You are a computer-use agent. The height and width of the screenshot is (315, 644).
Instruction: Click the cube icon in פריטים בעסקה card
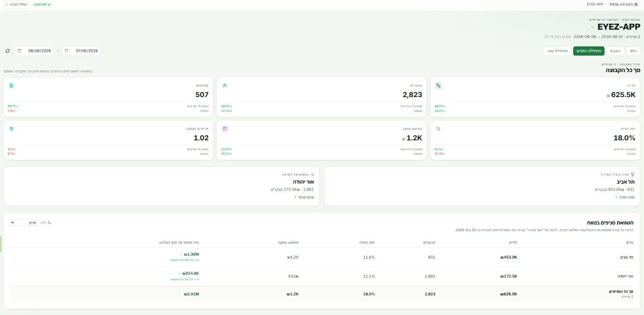pyautogui.click(x=11, y=129)
